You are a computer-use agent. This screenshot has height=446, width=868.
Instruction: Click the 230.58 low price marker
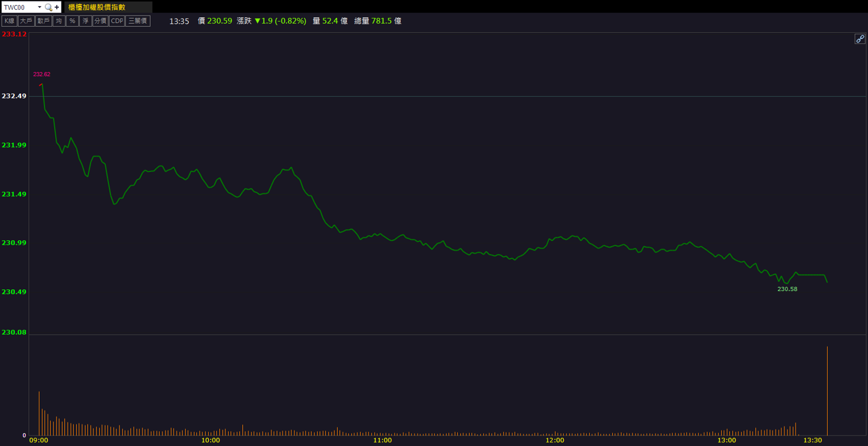click(787, 289)
